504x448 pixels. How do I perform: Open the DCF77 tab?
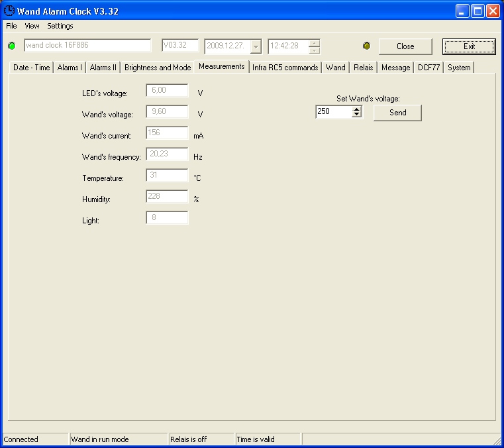(x=428, y=68)
